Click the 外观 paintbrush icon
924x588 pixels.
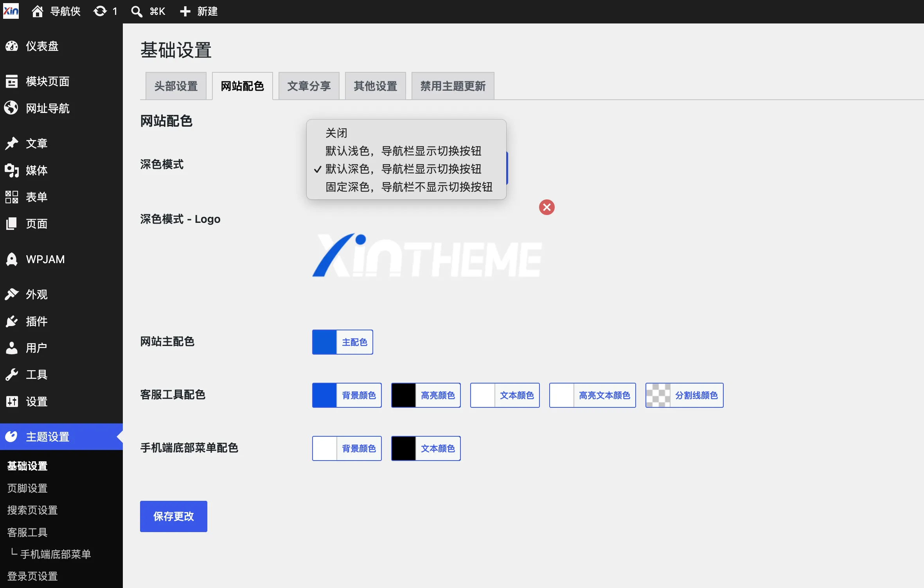[12, 294]
